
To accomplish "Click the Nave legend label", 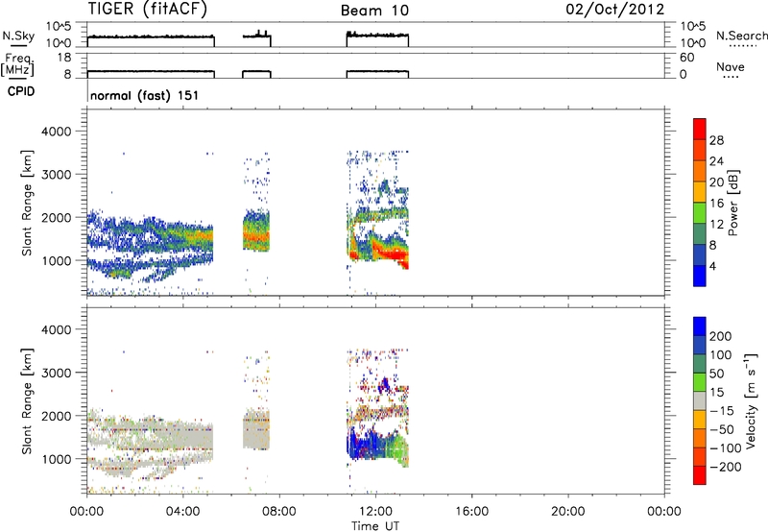I will (x=731, y=66).
